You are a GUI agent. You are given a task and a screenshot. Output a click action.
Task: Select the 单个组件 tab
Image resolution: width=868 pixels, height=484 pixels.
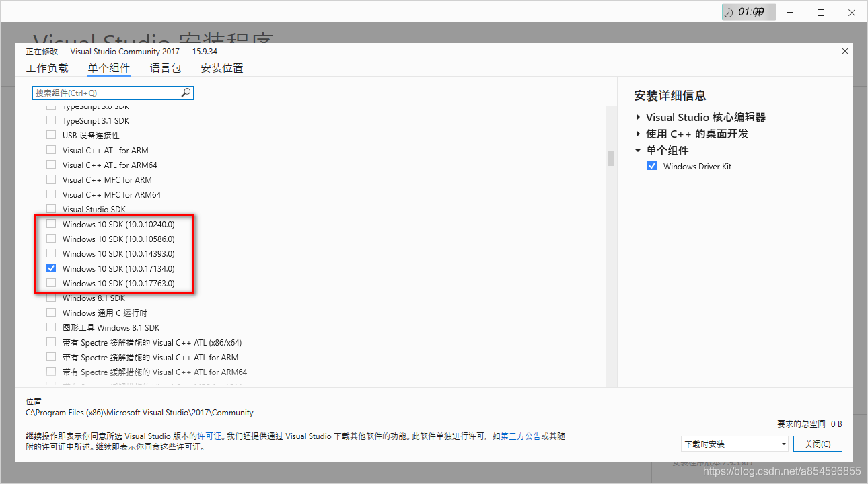(109, 68)
